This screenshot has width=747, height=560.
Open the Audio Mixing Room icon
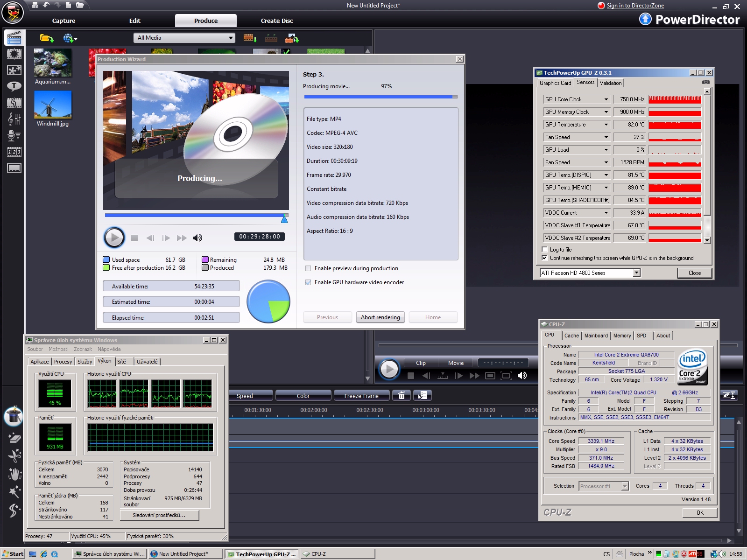(14, 119)
